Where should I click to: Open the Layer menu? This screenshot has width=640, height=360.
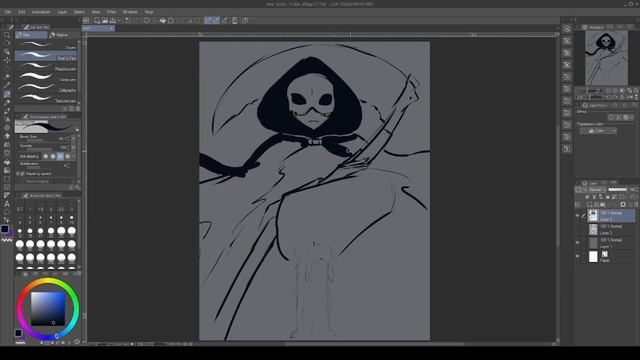coord(62,12)
